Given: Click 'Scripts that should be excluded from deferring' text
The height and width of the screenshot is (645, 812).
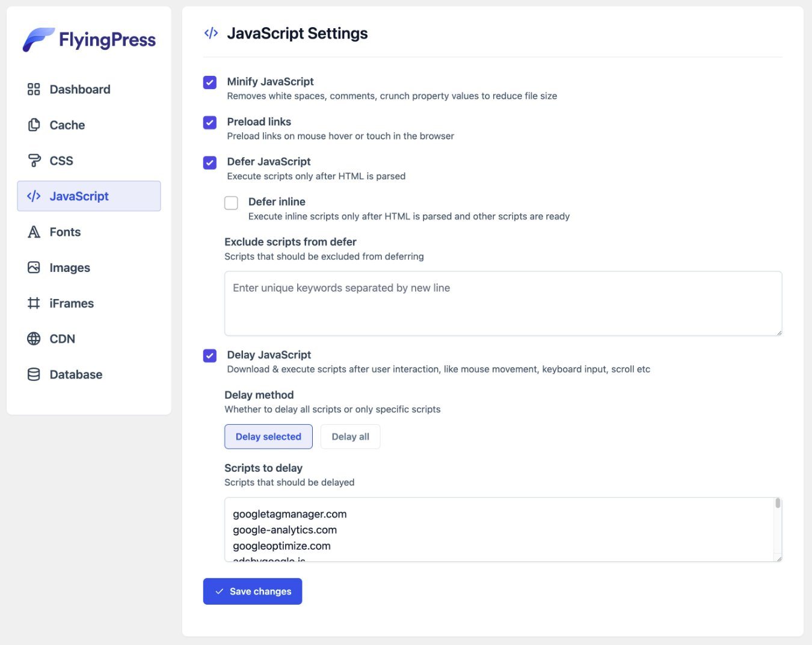Looking at the screenshot, I should pos(324,256).
